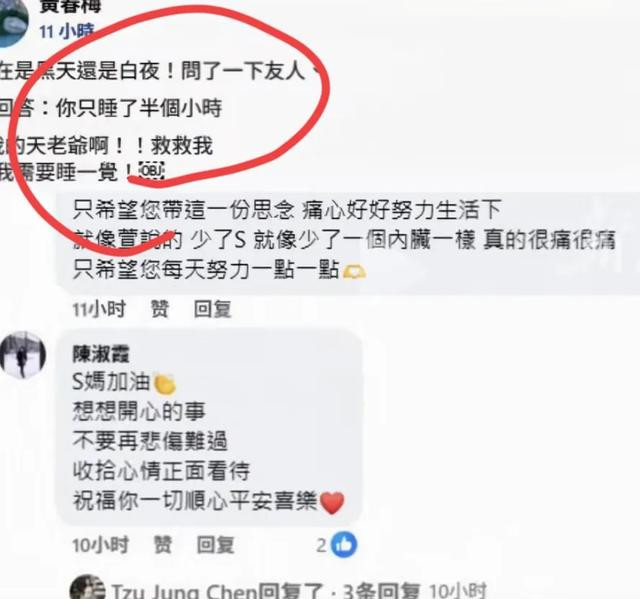
Task: Click the clapping hands emoji after S媽加油
Action: tap(164, 384)
